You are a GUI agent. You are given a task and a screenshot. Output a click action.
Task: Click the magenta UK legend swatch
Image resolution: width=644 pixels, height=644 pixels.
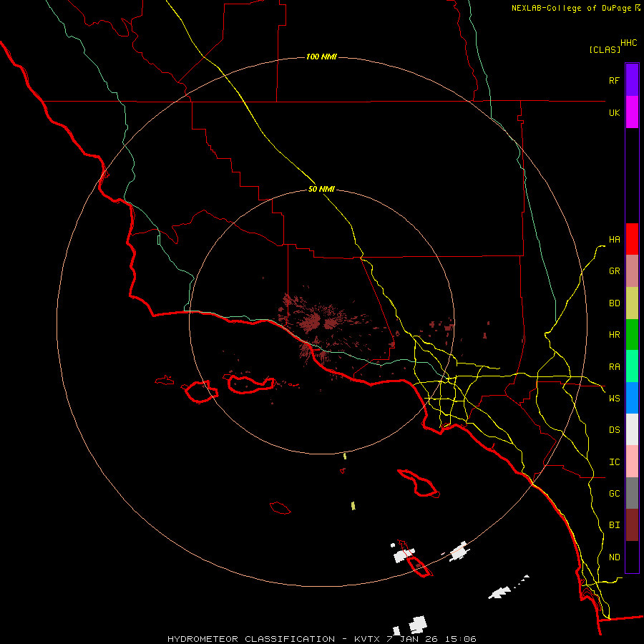coord(632,112)
